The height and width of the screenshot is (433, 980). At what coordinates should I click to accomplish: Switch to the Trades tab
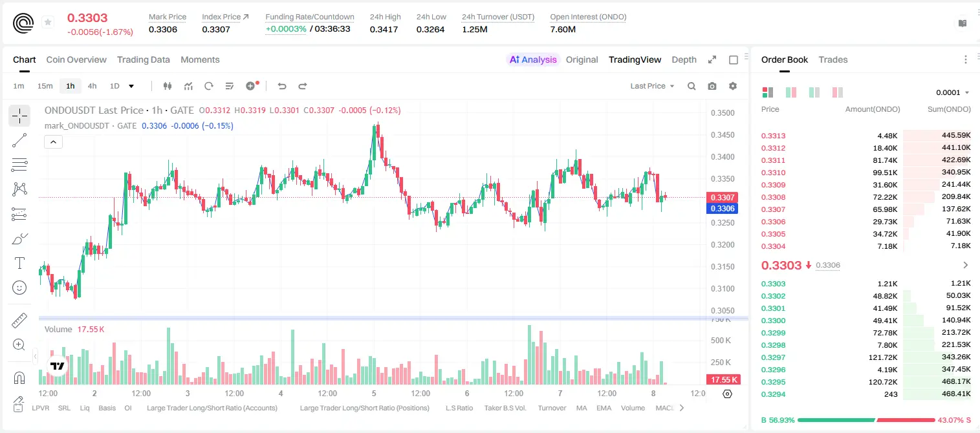833,59
